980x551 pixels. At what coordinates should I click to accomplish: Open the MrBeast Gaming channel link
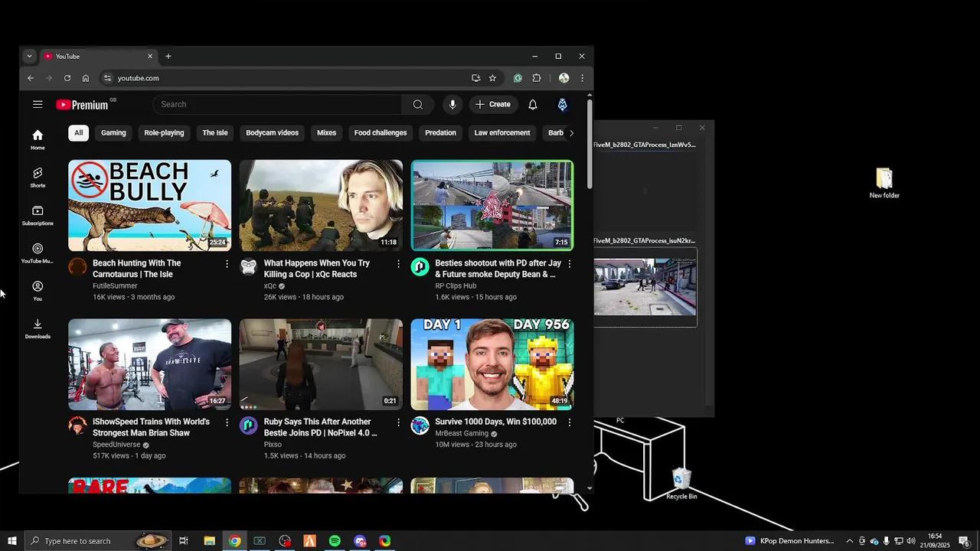tap(462, 434)
